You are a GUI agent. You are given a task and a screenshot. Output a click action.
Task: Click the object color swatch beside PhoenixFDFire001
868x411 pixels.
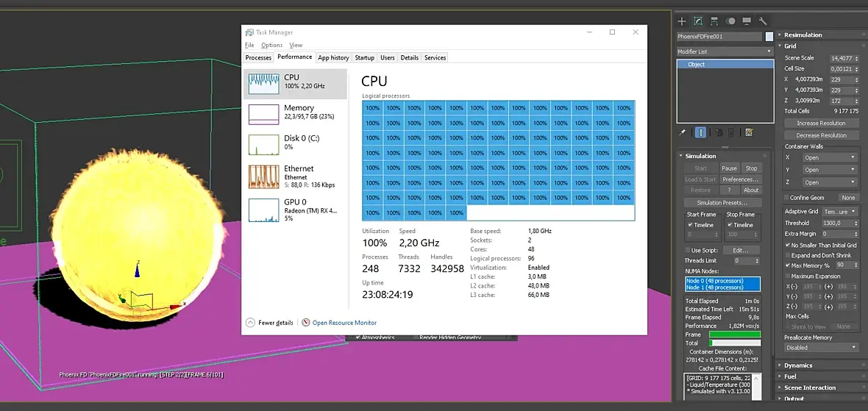point(769,37)
